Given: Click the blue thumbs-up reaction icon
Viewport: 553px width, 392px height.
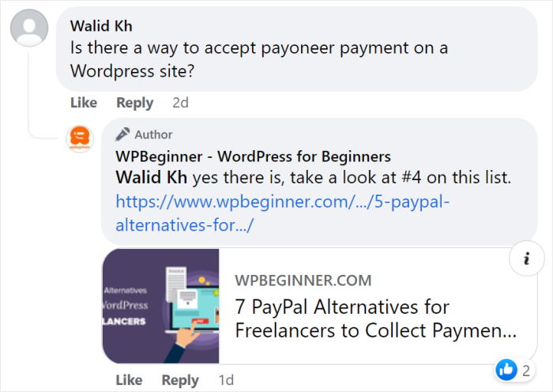Looking at the screenshot, I should [506, 370].
